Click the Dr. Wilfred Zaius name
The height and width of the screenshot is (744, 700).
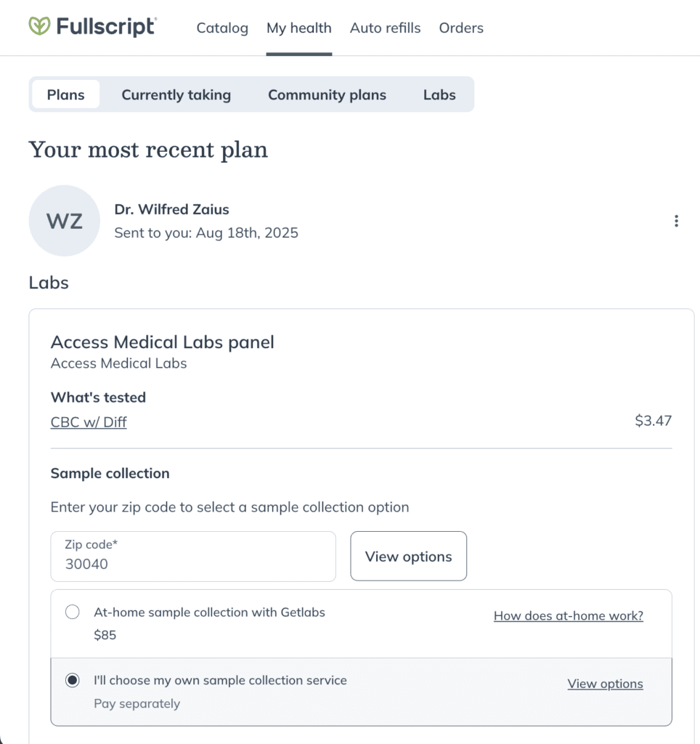(171, 209)
